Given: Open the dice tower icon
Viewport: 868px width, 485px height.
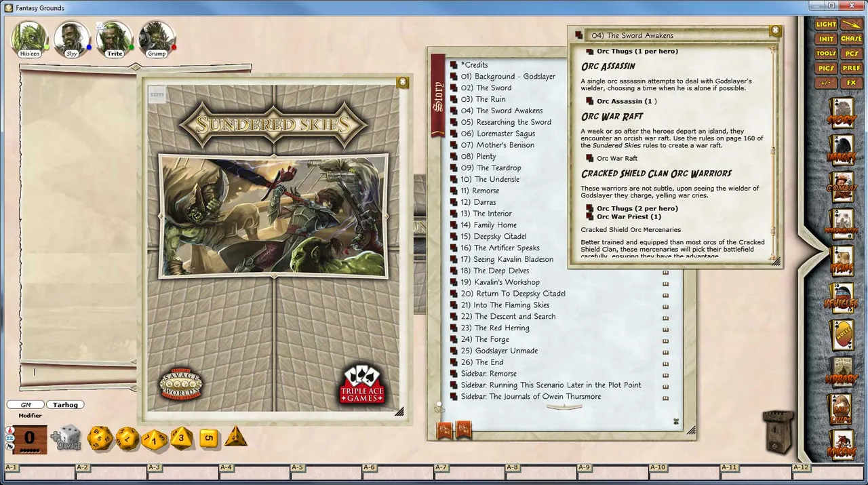Looking at the screenshot, I should pos(778,431).
